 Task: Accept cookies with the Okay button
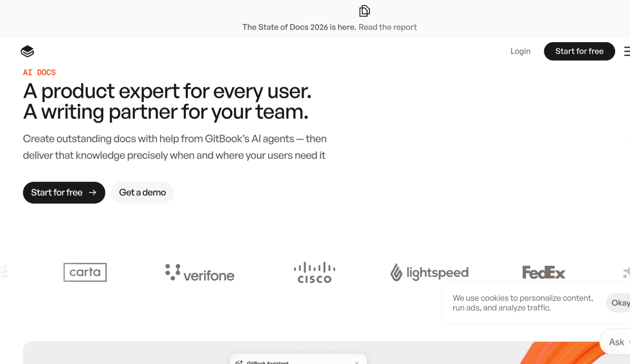[619, 303]
